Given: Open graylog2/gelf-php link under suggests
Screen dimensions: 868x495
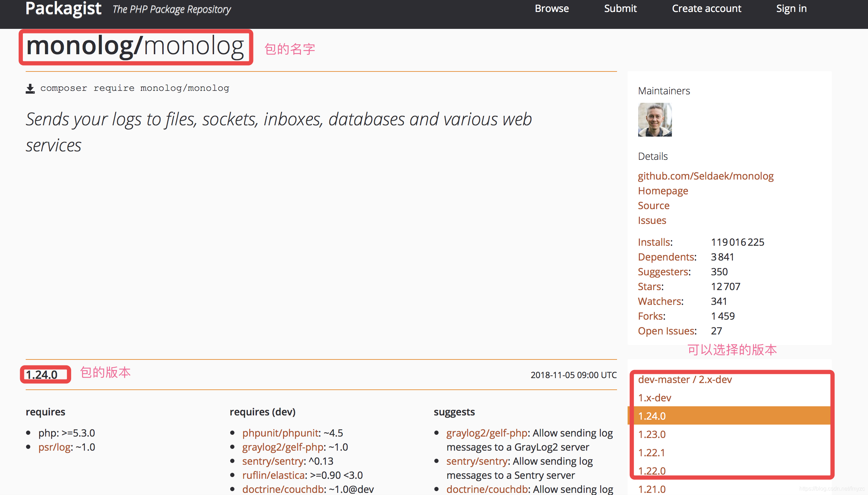Looking at the screenshot, I should point(487,433).
